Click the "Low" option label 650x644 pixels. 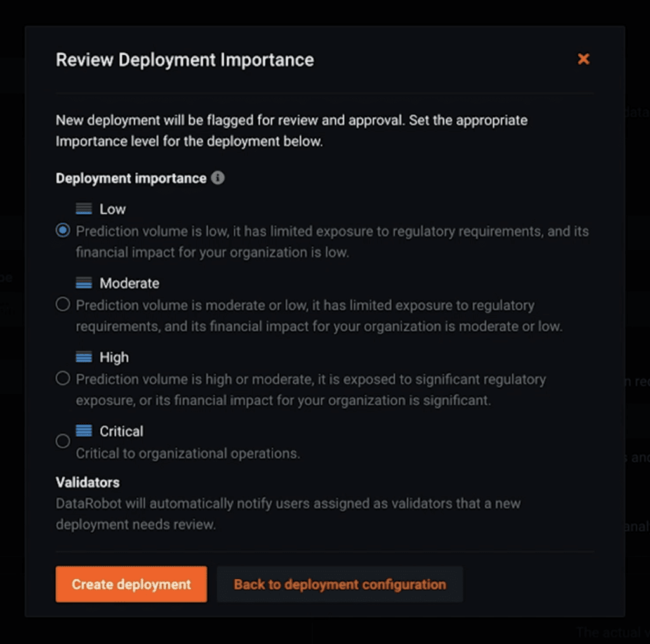pyautogui.click(x=112, y=209)
